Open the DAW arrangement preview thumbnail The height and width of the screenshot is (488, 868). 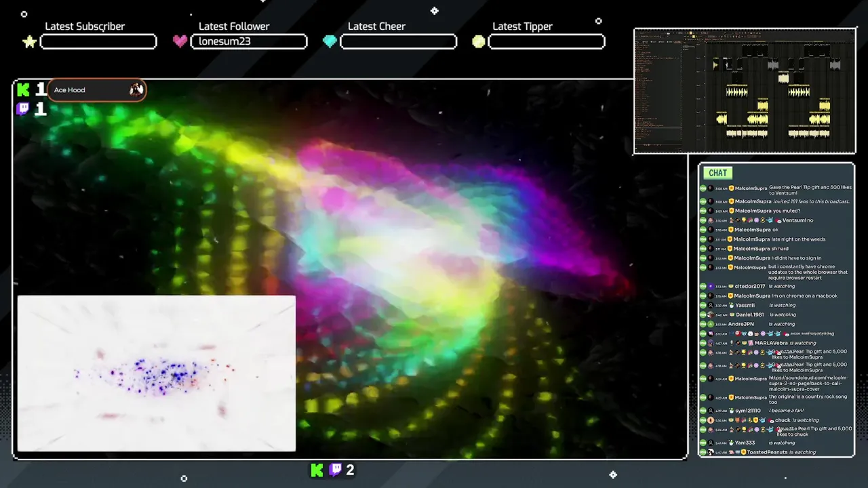[745, 91]
